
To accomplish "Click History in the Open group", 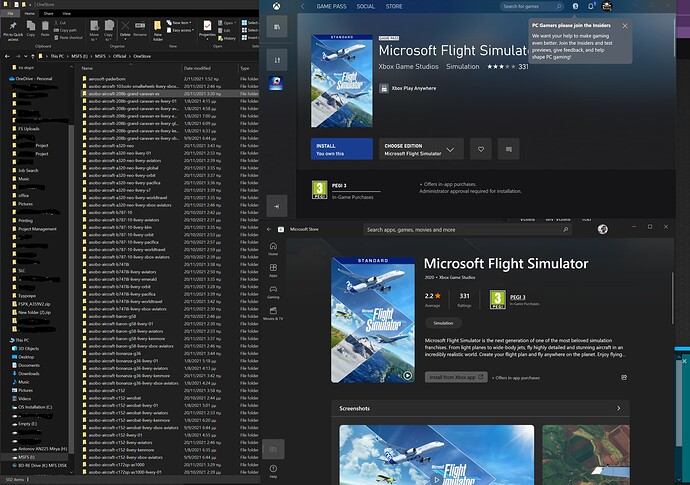I will pos(227,38).
